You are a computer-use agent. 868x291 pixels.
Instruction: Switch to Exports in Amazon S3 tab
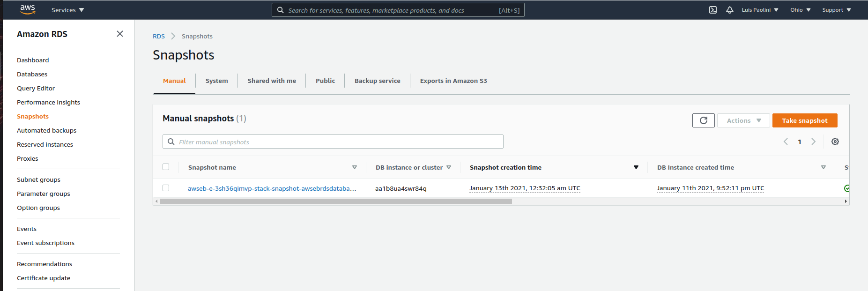pyautogui.click(x=453, y=81)
